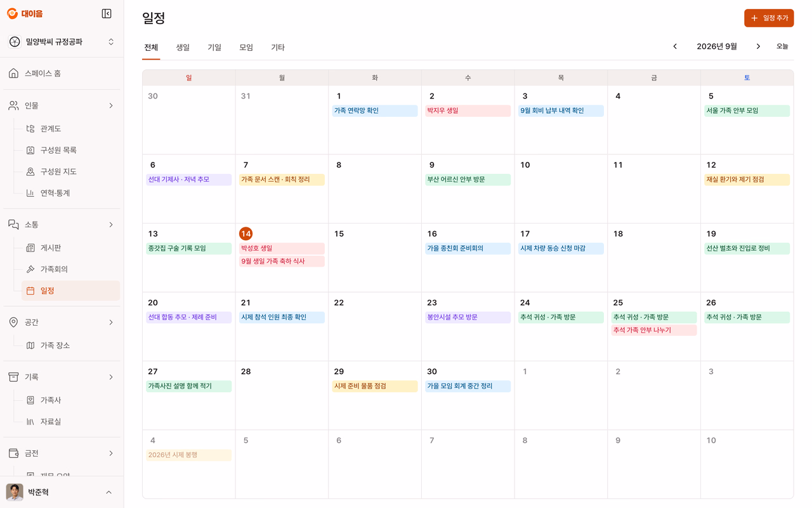The height and width of the screenshot is (508, 812).
Task: Click the 기록 archive box icon
Action: pos(13,377)
